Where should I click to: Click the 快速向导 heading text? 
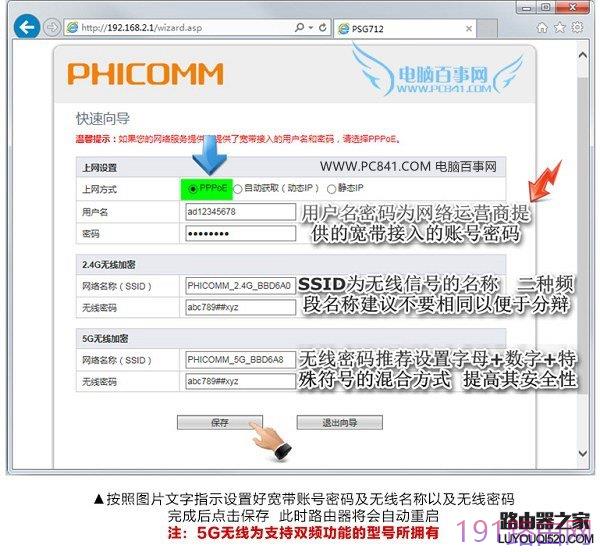pos(103,119)
